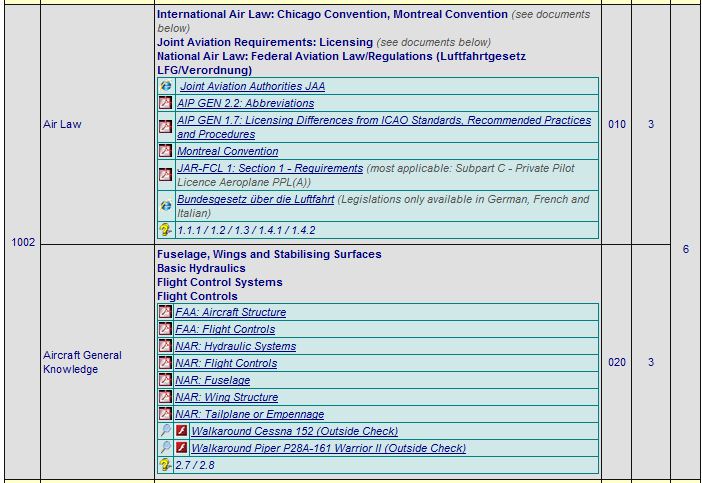702x483 pixels.
Task: Follow the NAR: Tailplane or Empennage link
Action: point(249,414)
